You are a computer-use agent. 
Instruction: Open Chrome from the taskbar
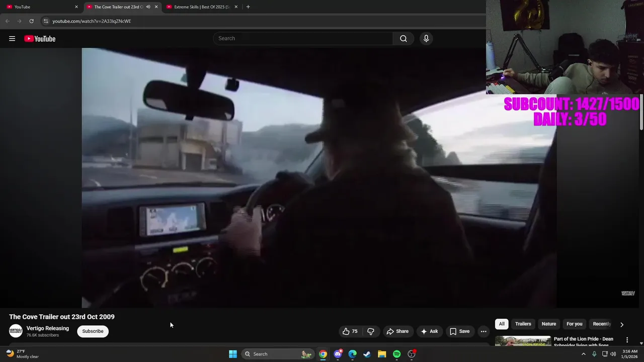pos(323,354)
